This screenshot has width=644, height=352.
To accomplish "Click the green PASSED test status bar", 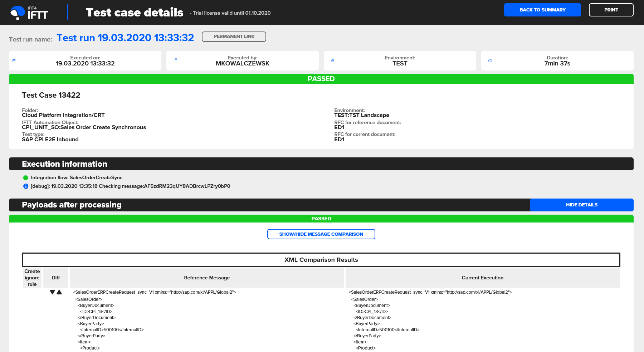I will [x=321, y=79].
